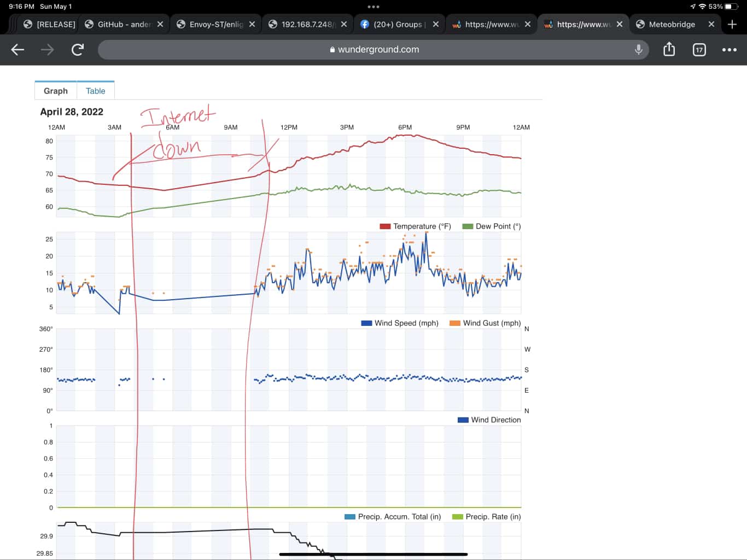
Task: Toggle the Temperature (°F) legend swatch
Action: (x=385, y=226)
